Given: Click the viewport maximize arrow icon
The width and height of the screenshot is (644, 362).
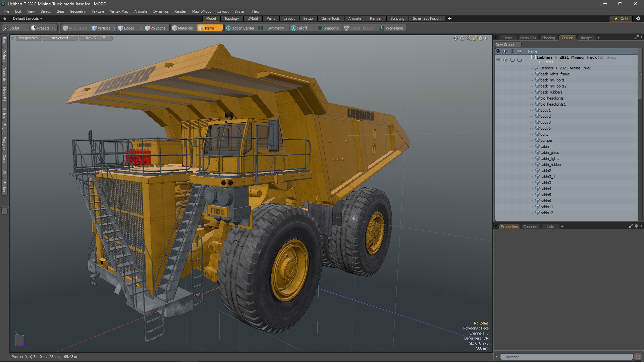Looking at the screenshot, I should 475,38.
